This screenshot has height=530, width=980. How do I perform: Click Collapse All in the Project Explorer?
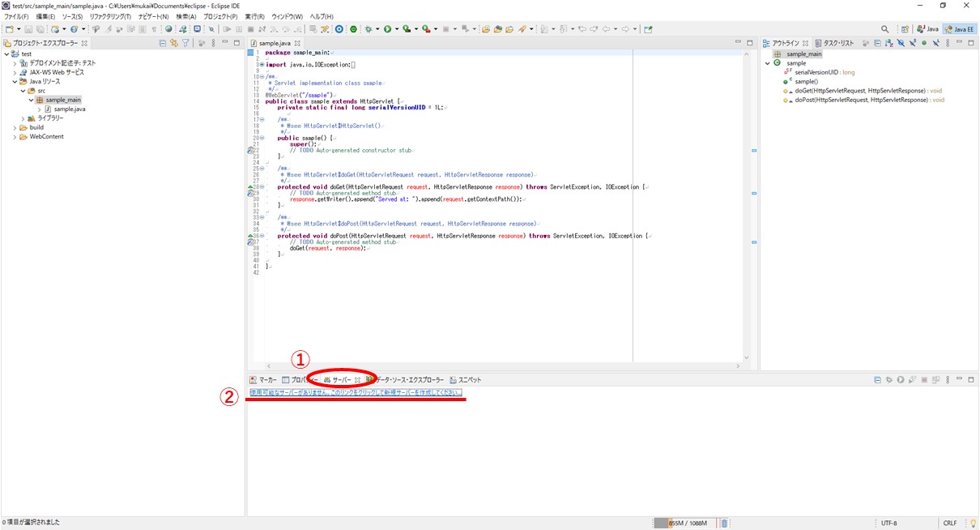click(162, 42)
